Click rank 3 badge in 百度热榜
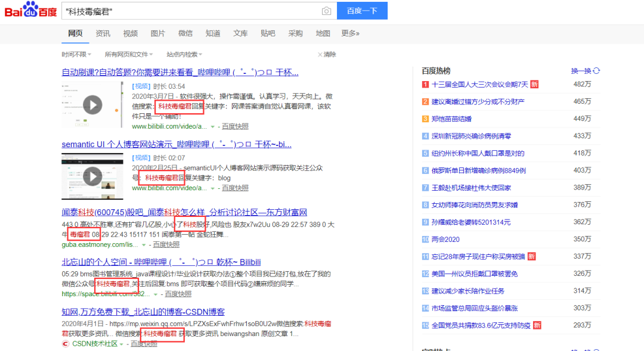Screen dimensions: 644x351 pyautogui.click(x=425, y=119)
